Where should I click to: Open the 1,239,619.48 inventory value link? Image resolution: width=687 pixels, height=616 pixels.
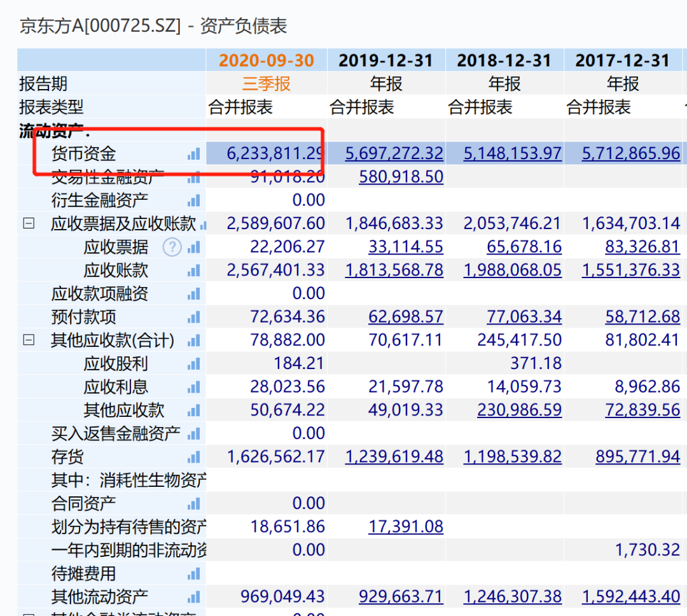[x=394, y=457]
